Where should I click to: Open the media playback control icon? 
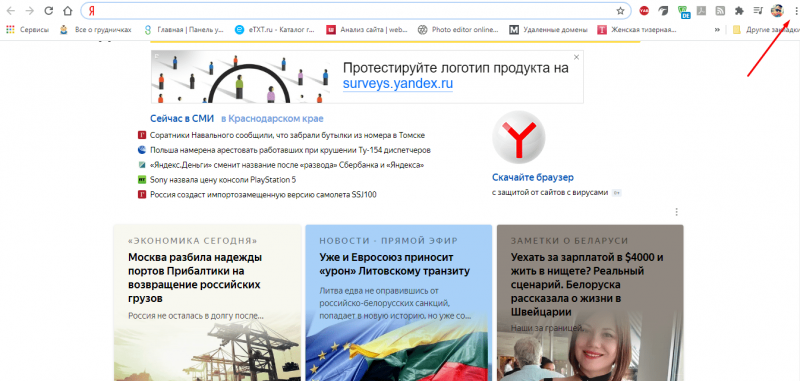pyautogui.click(x=758, y=11)
